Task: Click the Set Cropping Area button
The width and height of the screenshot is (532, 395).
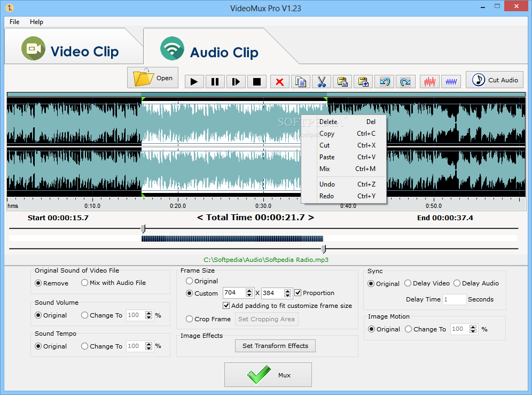Action: pos(267,319)
